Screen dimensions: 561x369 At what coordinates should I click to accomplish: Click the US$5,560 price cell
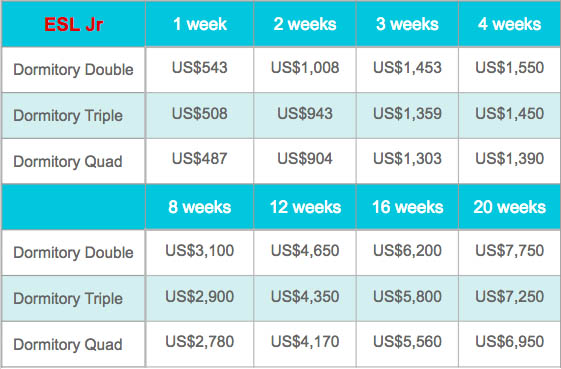[x=407, y=344]
